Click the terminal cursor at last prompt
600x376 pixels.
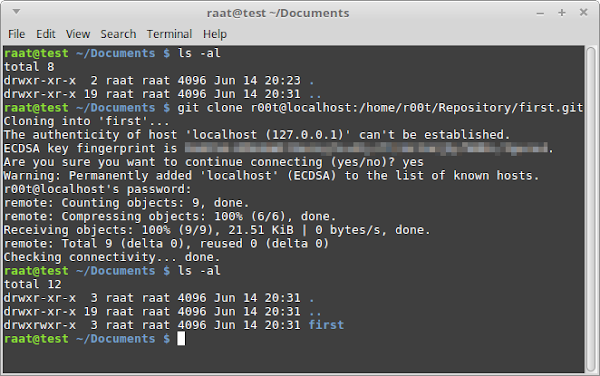tap(181, 339)
